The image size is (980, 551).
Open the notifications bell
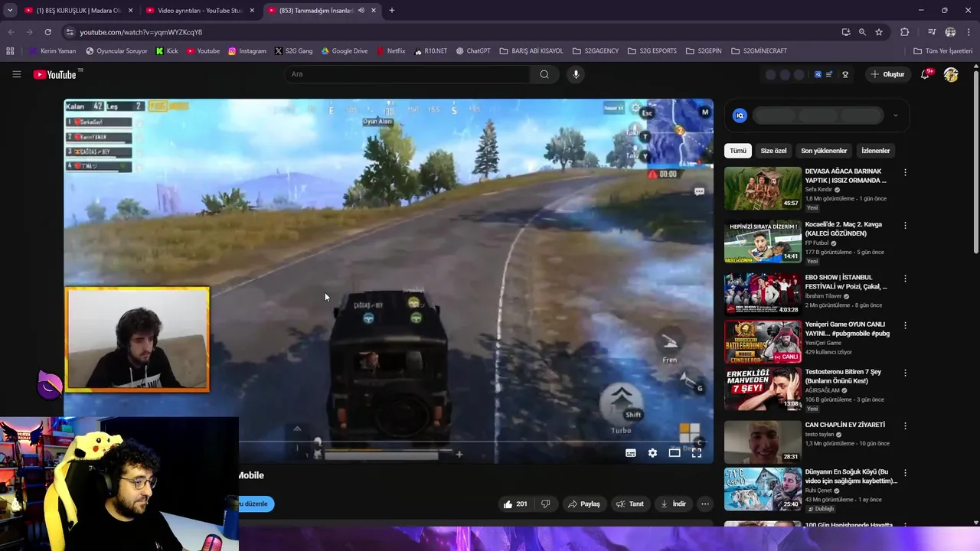click(925, 74)
